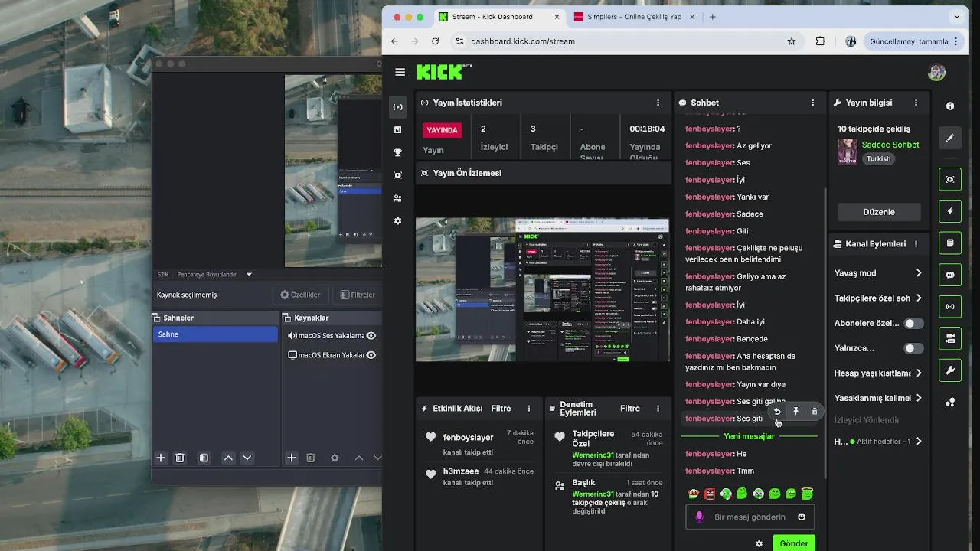Click Etkinlik Akışı Filtre button

coord(501,409)
